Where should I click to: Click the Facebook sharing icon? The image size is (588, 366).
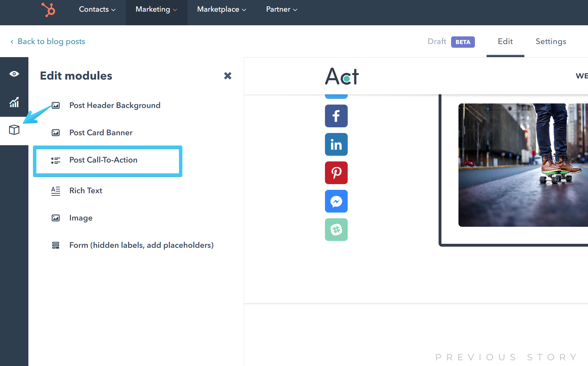(x=336, y=116)
